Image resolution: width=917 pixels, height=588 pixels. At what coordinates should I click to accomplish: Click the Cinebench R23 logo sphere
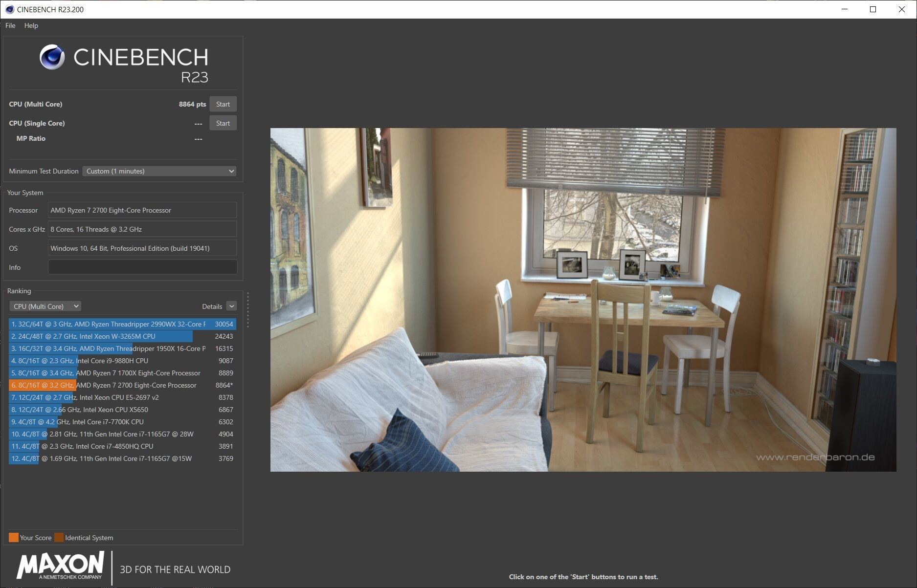click(52, 57)
